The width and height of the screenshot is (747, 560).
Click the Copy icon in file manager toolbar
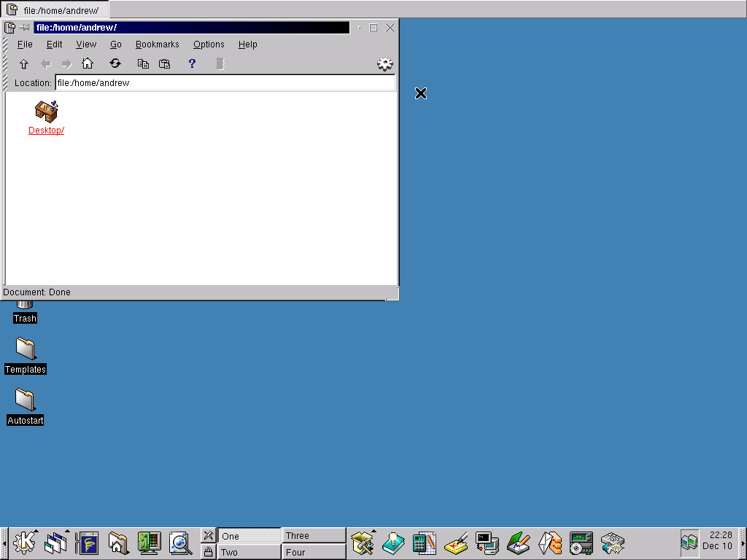(x=143, y=64)
